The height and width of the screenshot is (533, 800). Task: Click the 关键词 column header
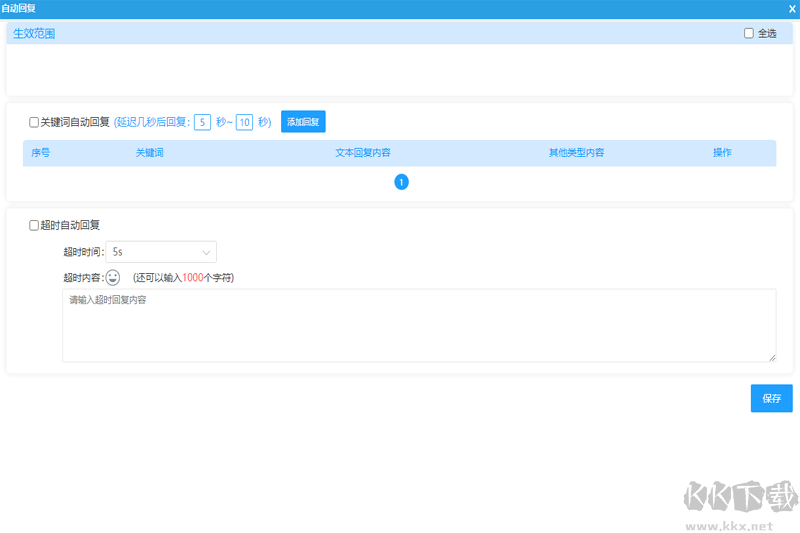pyautogui.click(x=149, y=153)
